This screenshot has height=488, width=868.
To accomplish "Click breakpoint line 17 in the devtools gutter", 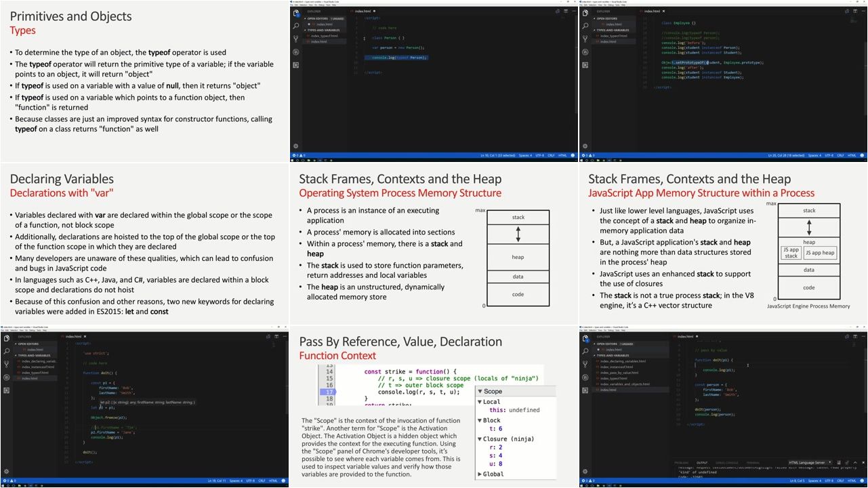I will click(329, 392).
